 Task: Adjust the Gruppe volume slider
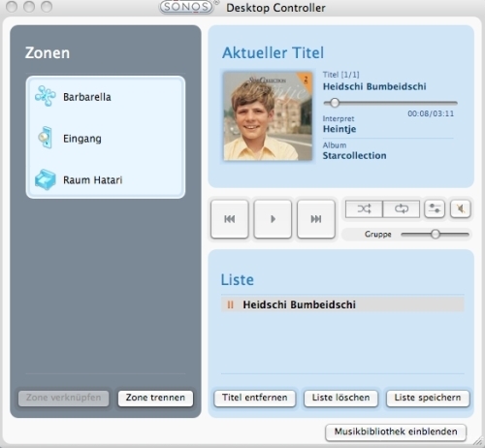pyautogui.click(x=436, y=234)
